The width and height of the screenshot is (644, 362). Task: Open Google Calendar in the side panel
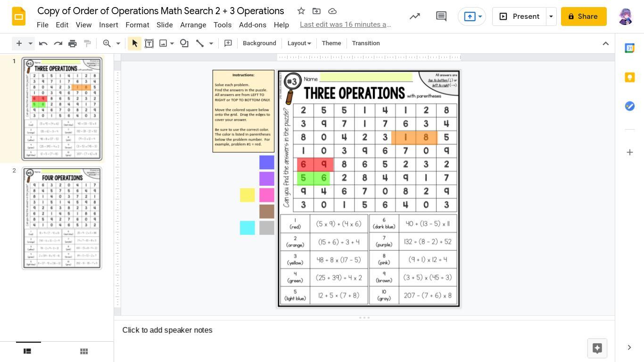tap(630, 48)
